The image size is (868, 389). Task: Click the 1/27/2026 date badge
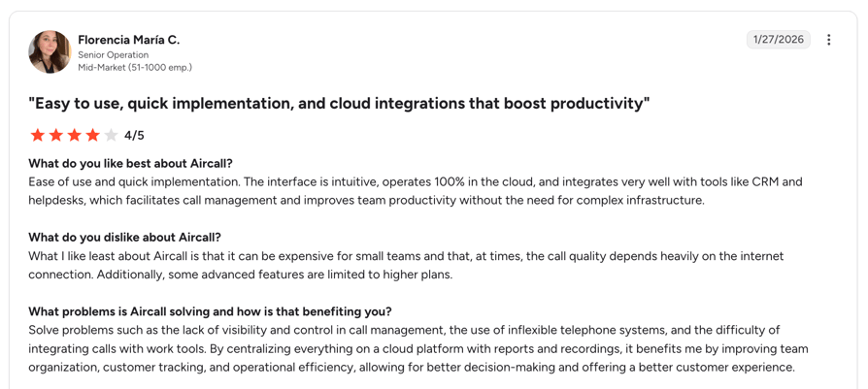(779, 40)
